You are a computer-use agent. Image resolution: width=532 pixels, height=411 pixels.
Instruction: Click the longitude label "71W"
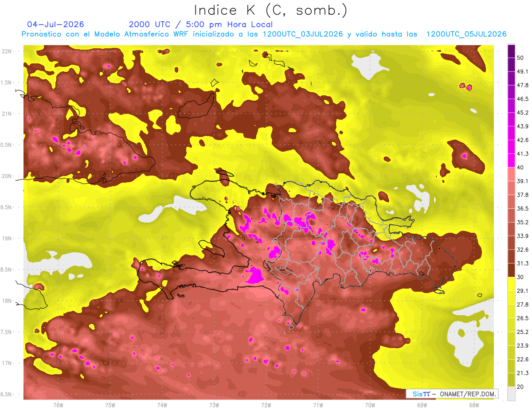pyautogui.click(x=318, y=405)
